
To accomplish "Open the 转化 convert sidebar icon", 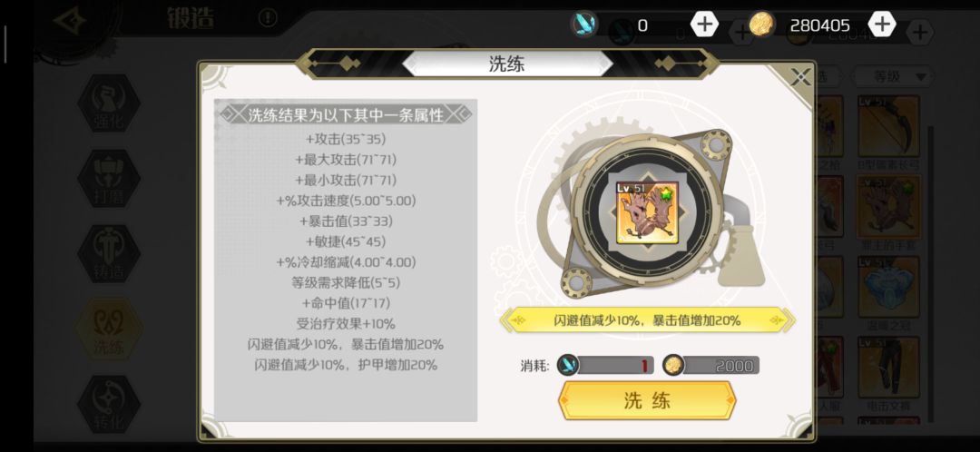I will [109, 404].
